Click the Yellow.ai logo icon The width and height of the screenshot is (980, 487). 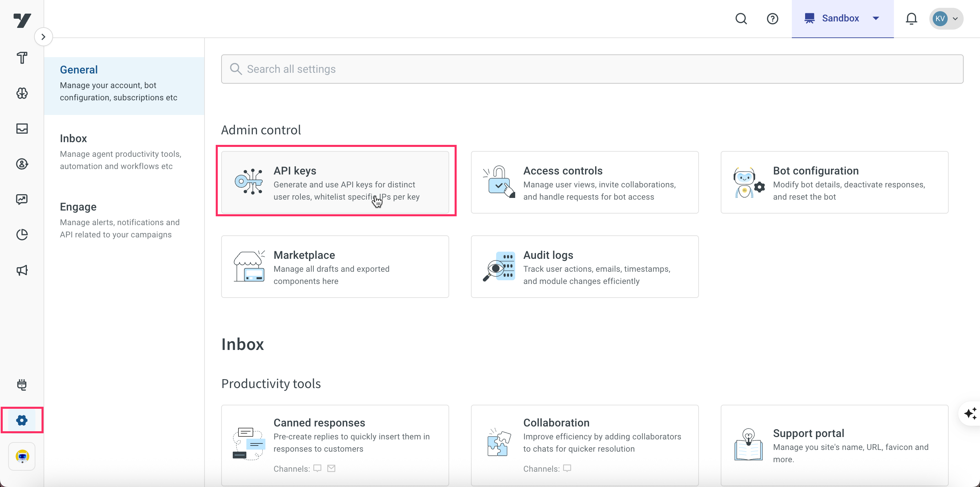[x=22, y=20]
